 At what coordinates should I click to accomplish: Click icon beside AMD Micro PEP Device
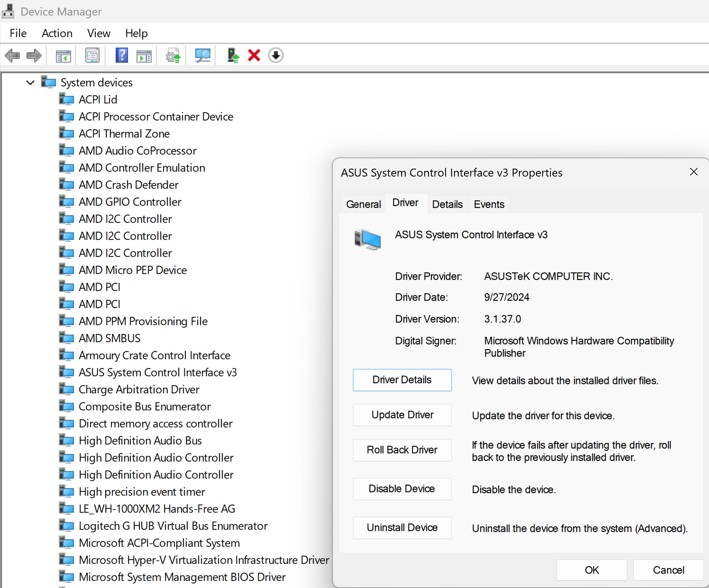click(67, 269)
